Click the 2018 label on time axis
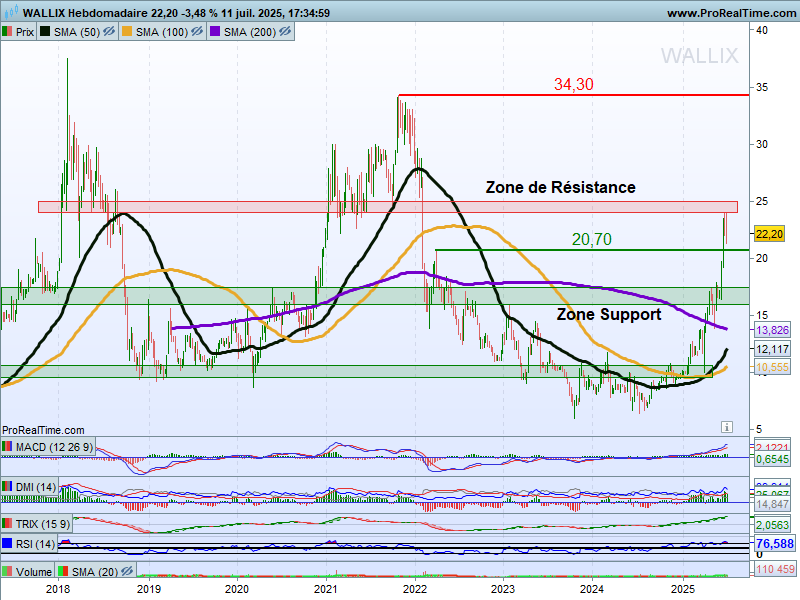This screenshot has width=800, height=600. [58, 589]
